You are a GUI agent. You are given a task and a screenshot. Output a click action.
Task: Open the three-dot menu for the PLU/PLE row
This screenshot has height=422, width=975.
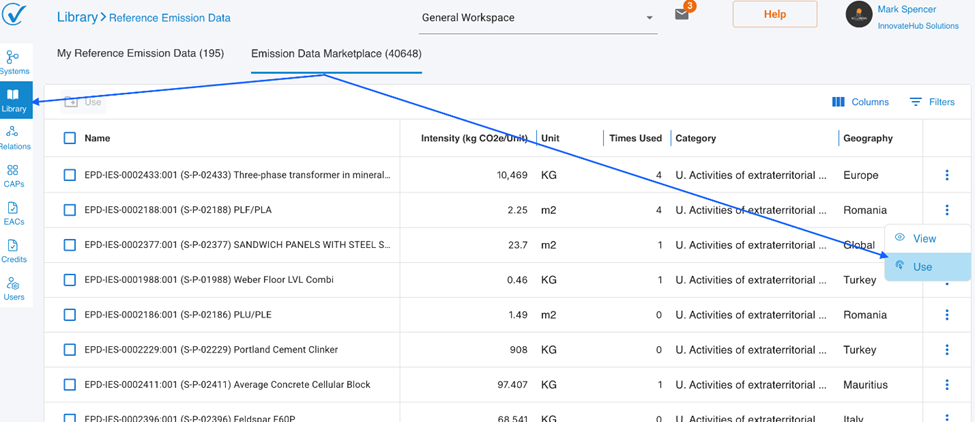[946, 315]
